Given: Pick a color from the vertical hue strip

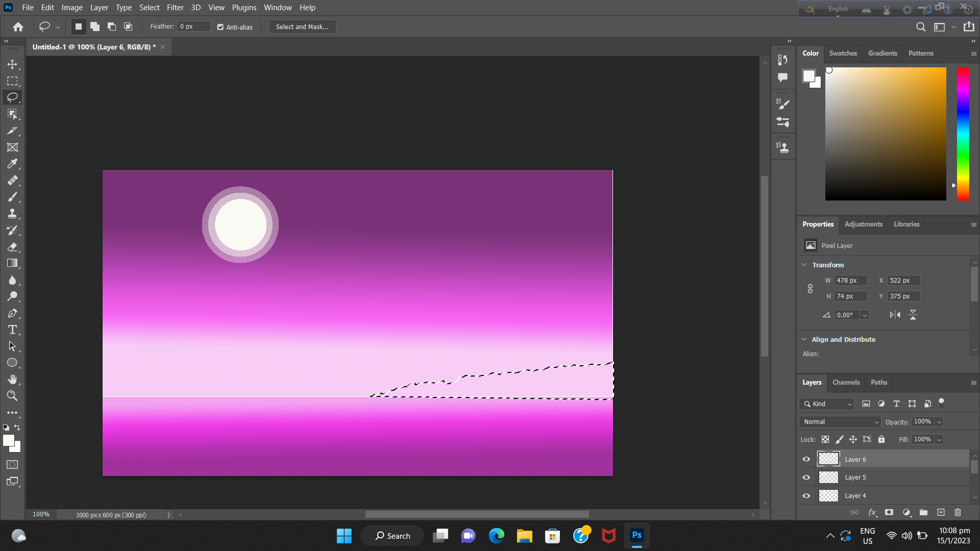Looking at the screenshot, I should pyautogui.click(x=963, y=134).
